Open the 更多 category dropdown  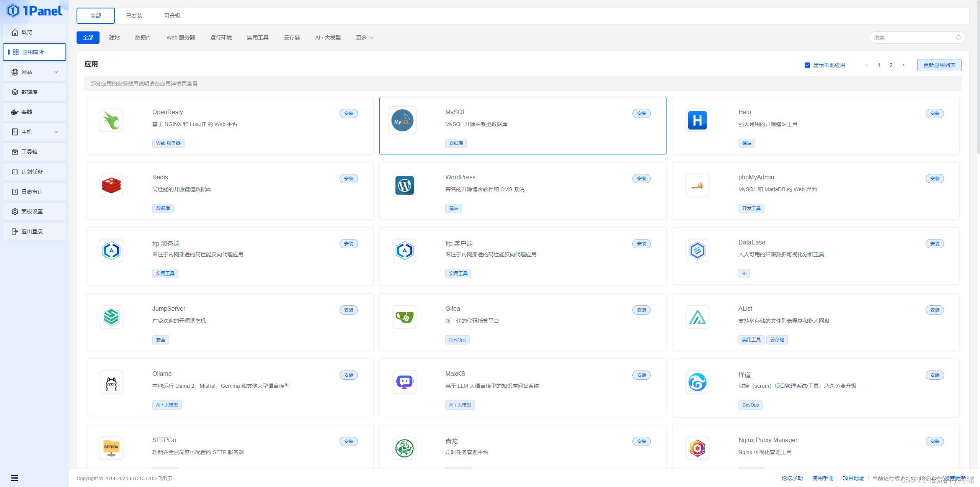364,38
